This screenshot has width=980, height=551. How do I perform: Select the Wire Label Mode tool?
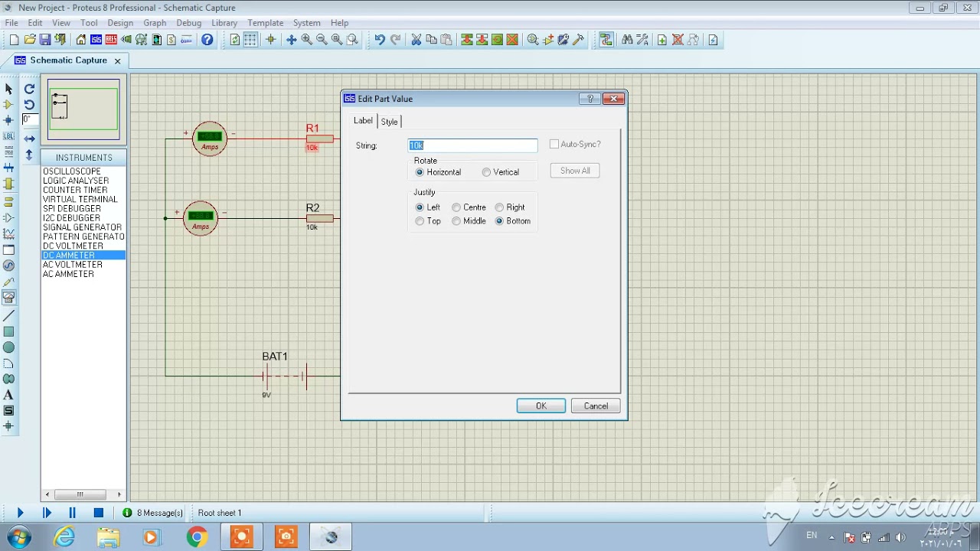point(9,136)
